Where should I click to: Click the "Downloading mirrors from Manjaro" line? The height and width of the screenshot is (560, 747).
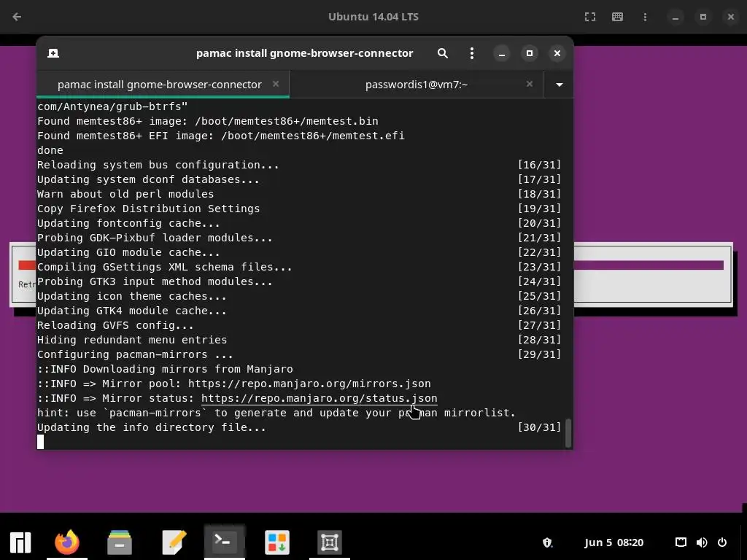click(165, 369)
